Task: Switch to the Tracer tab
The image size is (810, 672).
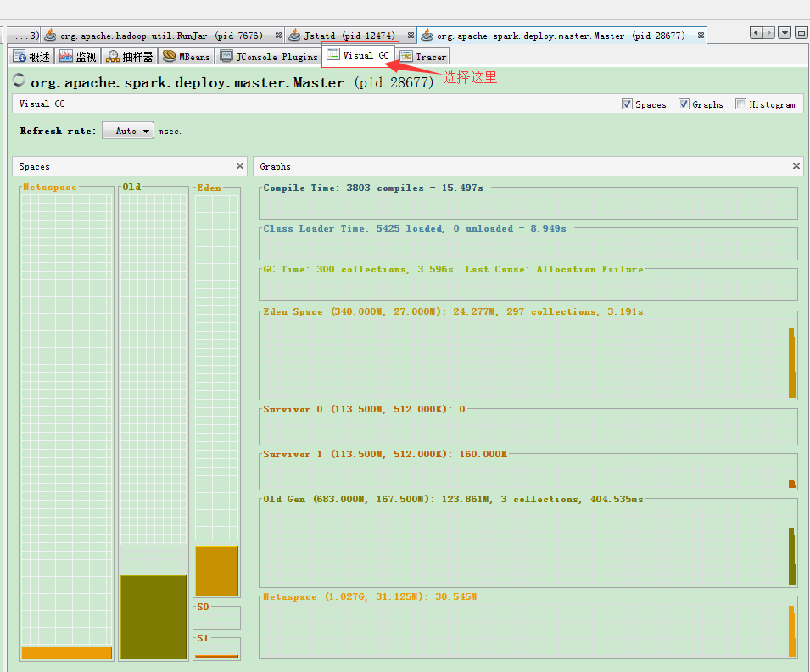Action: coord(423,57)
